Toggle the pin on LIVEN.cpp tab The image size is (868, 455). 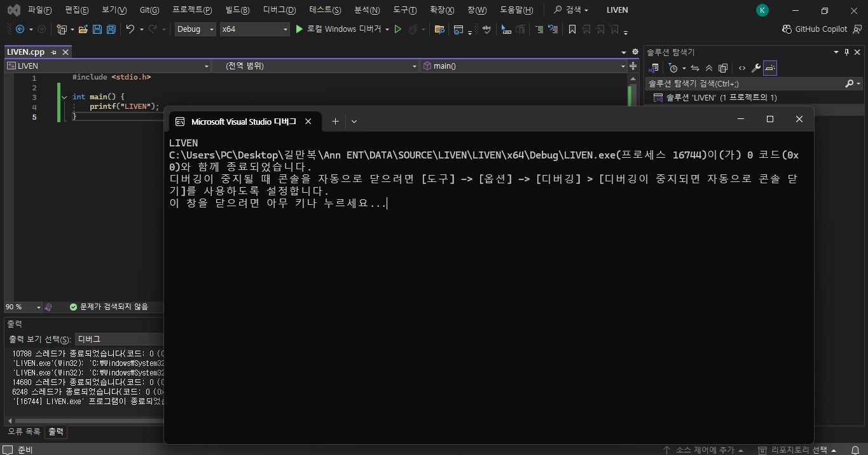coord(54,52)
